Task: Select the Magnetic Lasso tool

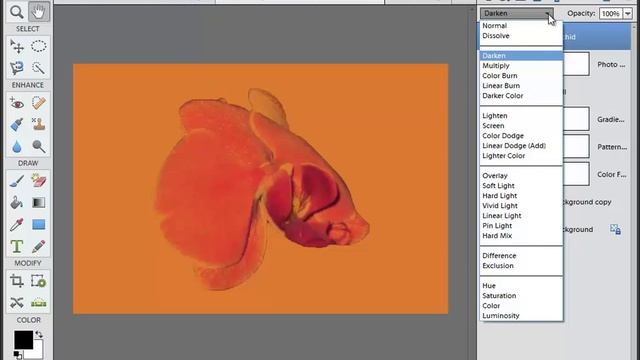Action: coord(17,68)
